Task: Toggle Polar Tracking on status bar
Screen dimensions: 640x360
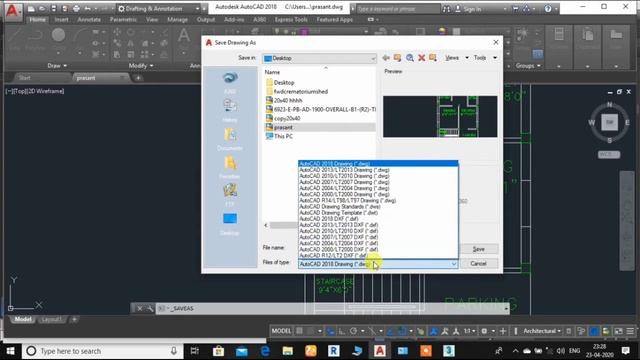Action: click(x=353, y=331)
